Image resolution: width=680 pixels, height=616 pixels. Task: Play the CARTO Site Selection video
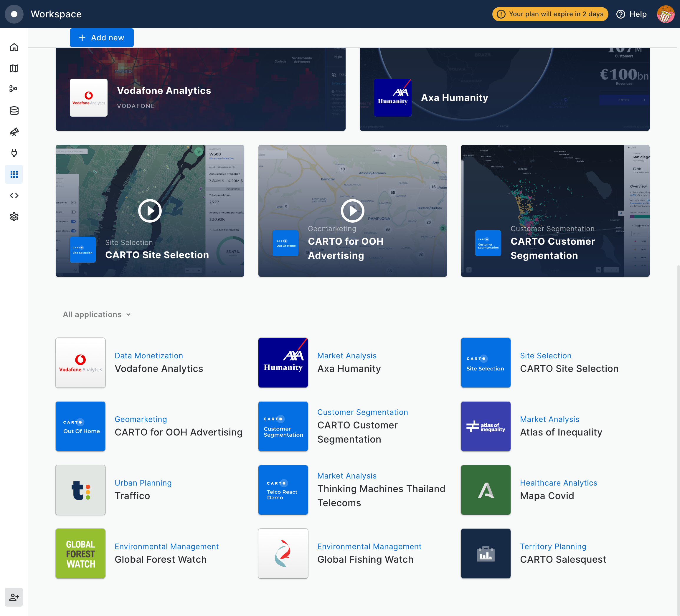click(150, 211)
